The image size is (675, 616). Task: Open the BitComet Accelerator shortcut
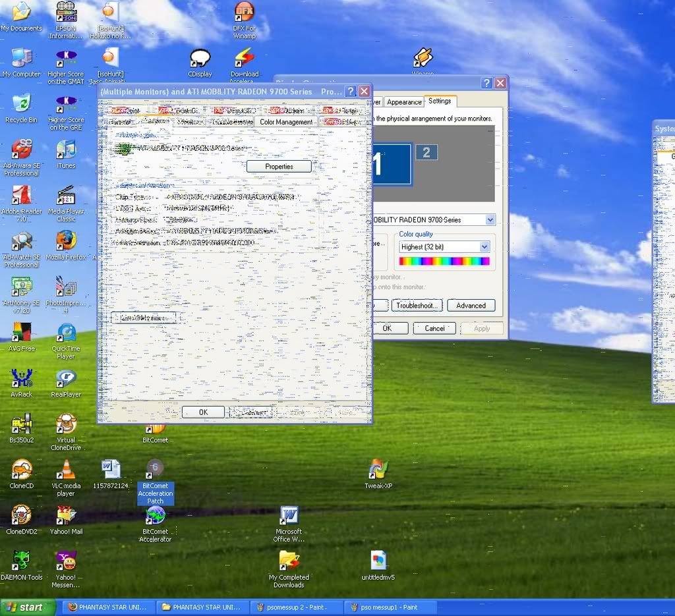tap(156, 524)
